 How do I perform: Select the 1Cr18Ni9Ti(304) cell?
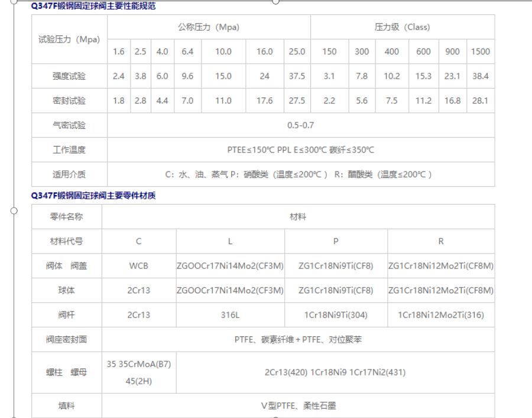336,315
